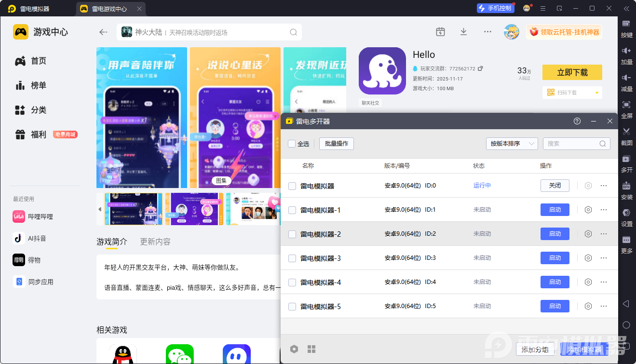Tick the checkbox next to 雷电模拟器-5
The image size is (636, 364).
292,307
